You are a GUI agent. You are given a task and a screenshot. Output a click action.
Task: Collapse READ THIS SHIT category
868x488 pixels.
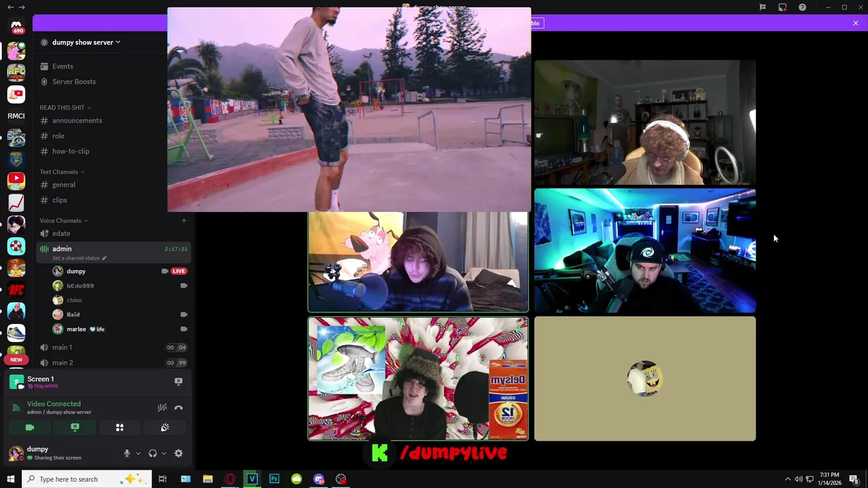tap(65, 107)
